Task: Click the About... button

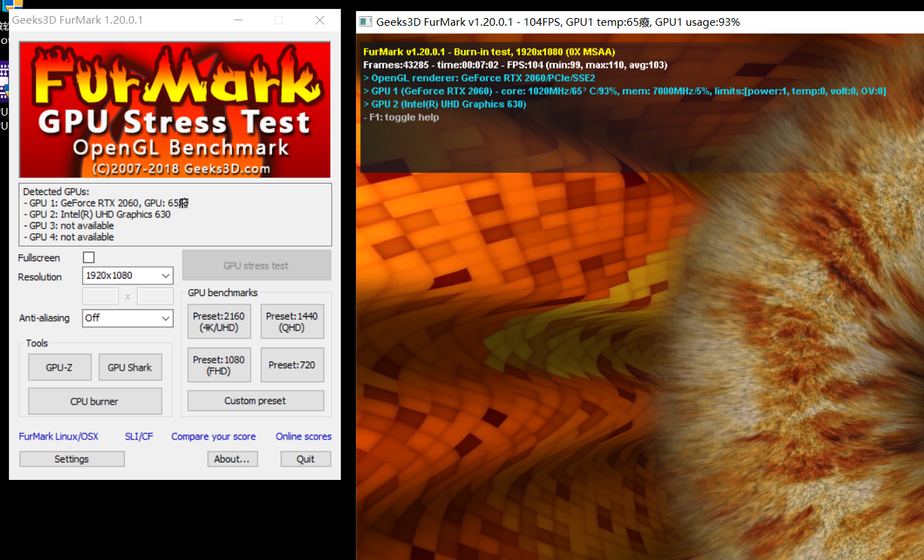Action: pyautogui.click(x=233, y=459)
